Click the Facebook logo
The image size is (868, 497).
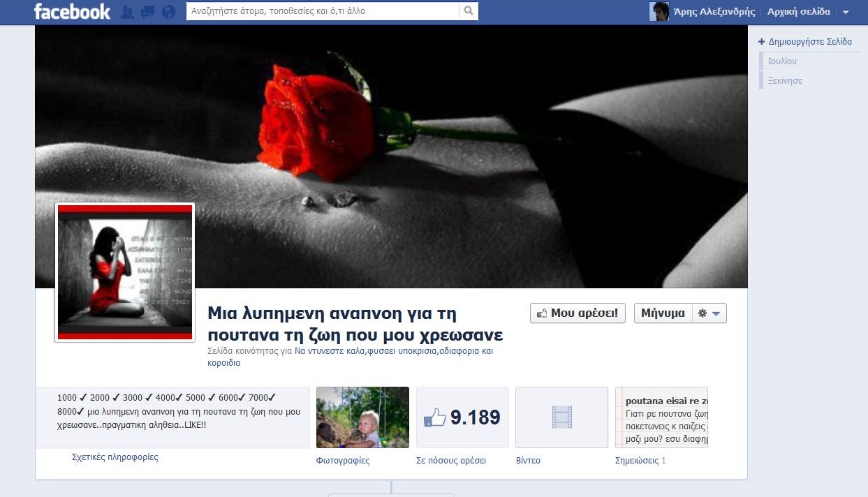click(72, 12)
